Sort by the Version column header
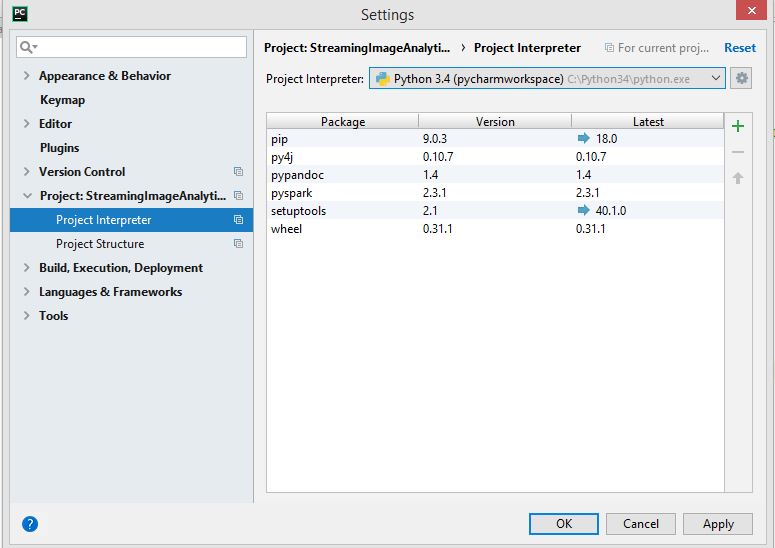Viewport: 775px width, 548px height. click(x=495, y=121)
